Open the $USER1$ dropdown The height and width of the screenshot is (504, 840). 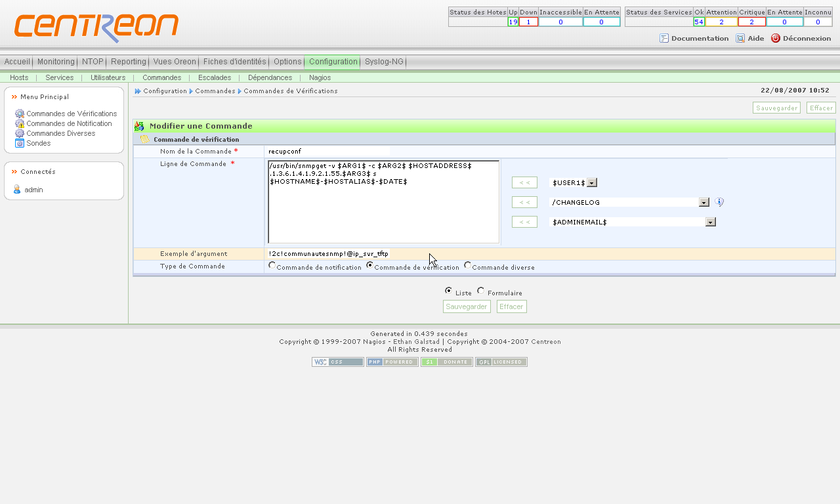point(574,182)
